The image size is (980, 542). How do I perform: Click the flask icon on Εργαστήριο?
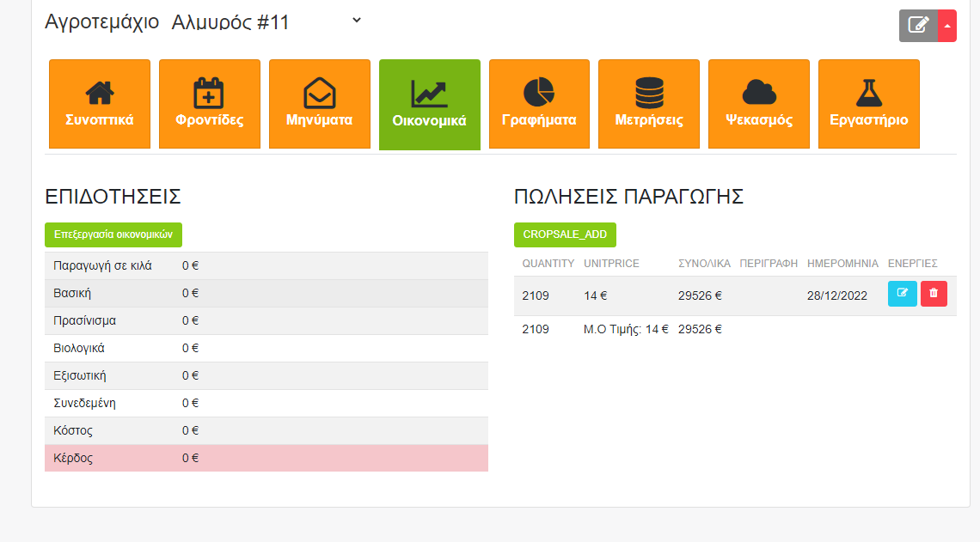tap(869, 92)
